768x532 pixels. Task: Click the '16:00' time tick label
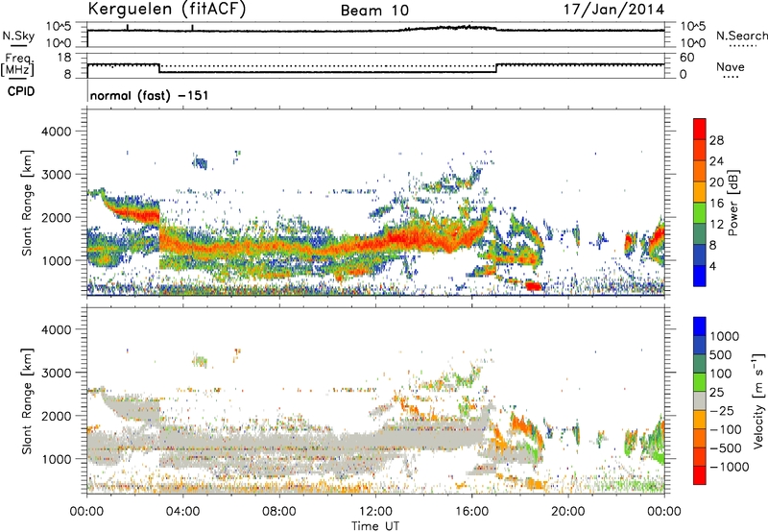[x=471, y=512]
